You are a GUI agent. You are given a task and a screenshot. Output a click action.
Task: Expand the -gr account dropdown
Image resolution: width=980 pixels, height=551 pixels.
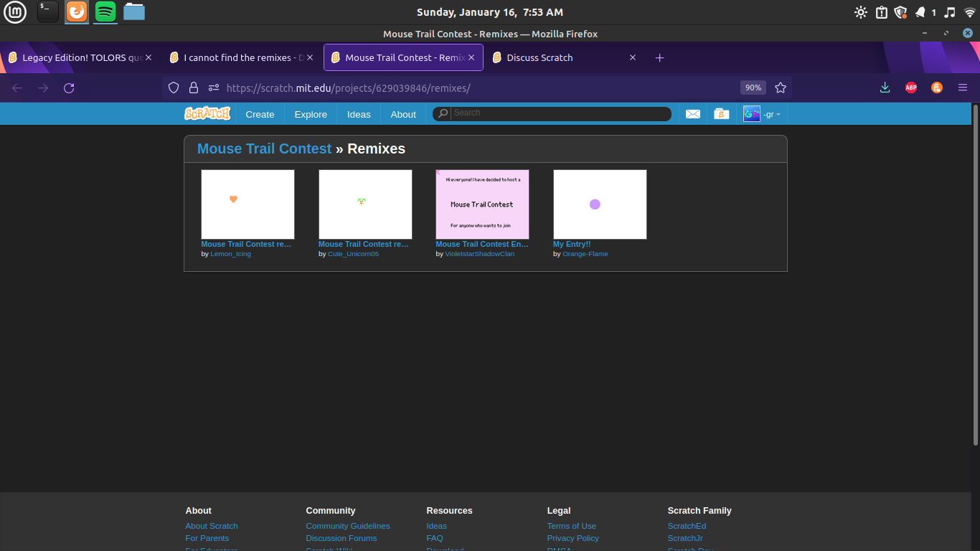tap(762, 114)
